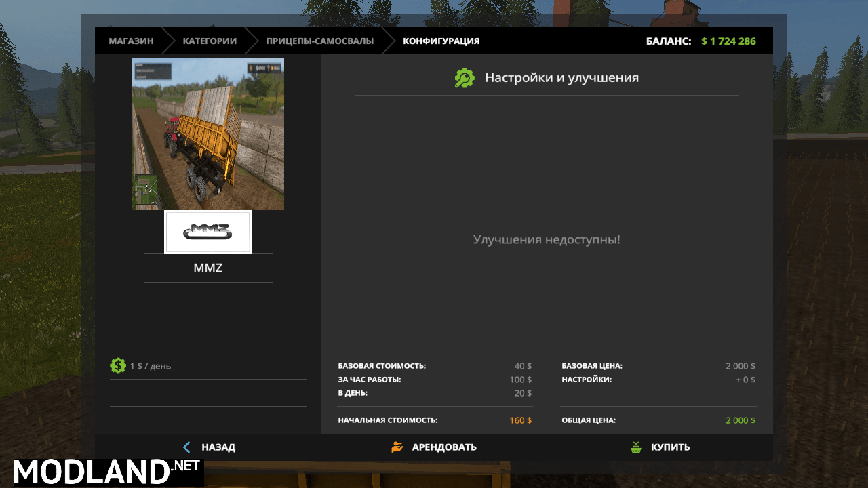This screenshot has width=868, height=488.
Task: Click the orange hand rent icon
Action: pyautogui.click(x=397, y=447)
